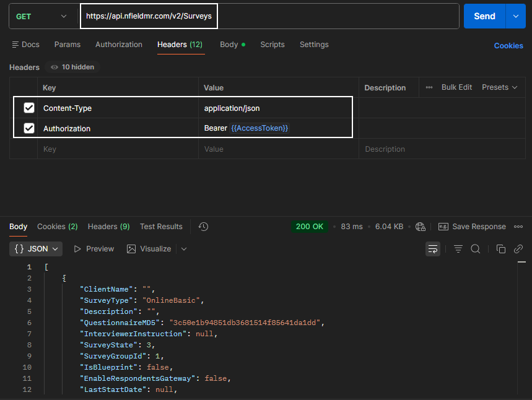Click the response link icon
532x400 pixels.
(518, 249)
